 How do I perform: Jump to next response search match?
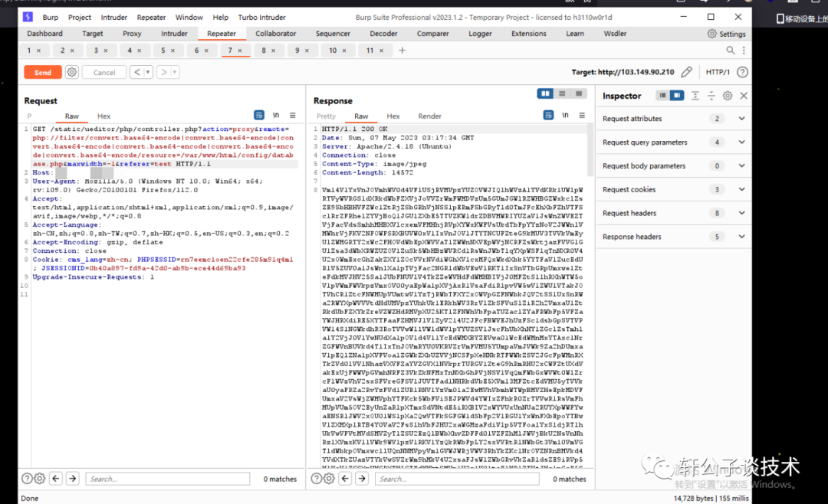pyautogui.click(x=362, y=479)
